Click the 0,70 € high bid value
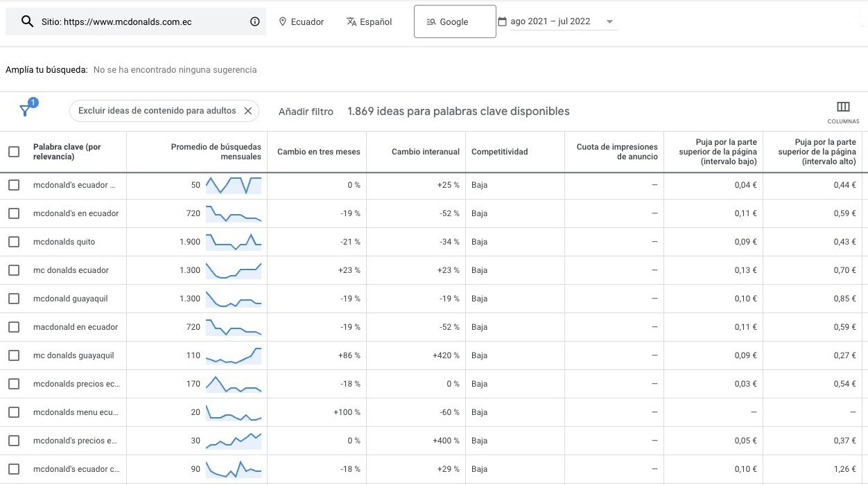 click(x=845, y=270)
